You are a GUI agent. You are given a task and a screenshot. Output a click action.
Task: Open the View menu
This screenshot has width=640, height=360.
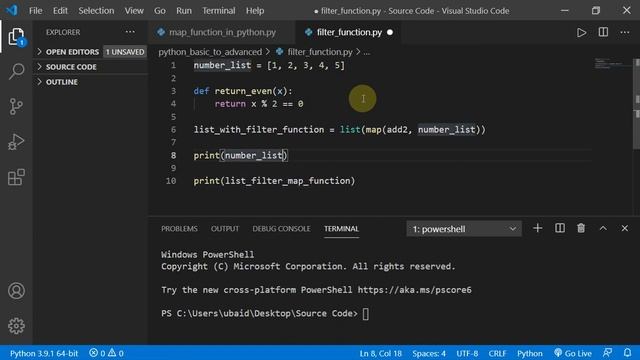tap(134, 11)
